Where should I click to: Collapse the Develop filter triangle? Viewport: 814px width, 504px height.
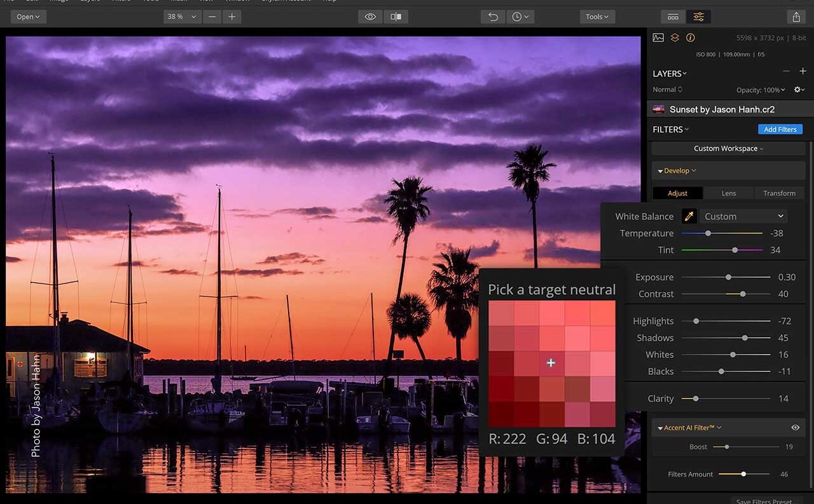[660, 171]
